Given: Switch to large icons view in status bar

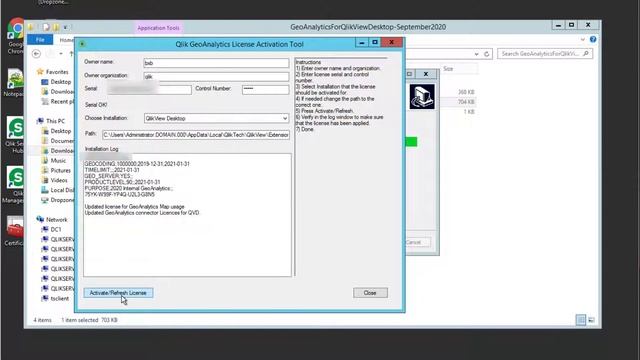Looking at the screenshot, I should click(591, 320).
